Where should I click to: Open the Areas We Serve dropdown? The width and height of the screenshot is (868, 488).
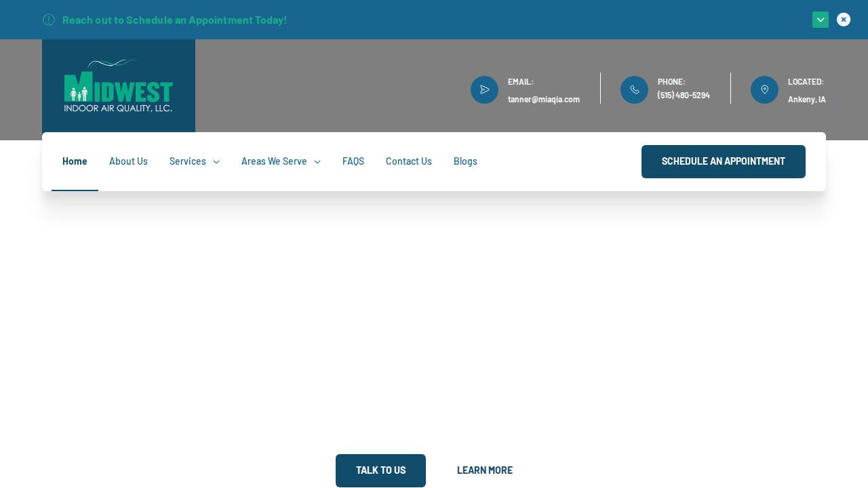(x=274, y=161)
